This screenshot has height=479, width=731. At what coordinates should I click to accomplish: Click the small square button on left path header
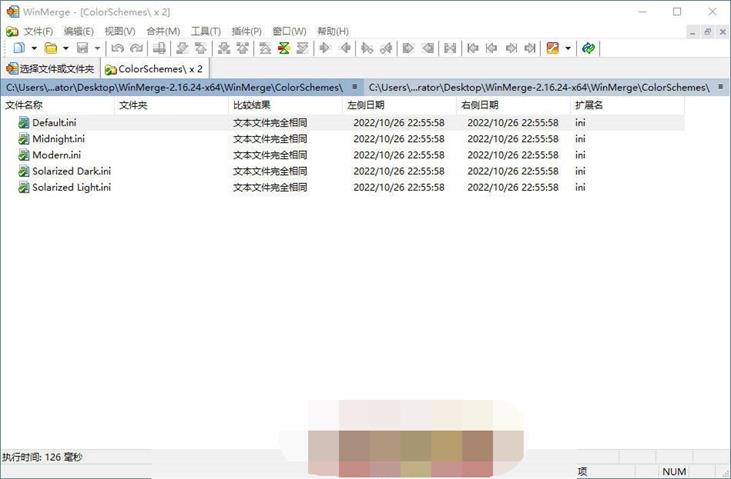[x=355, y=87]
